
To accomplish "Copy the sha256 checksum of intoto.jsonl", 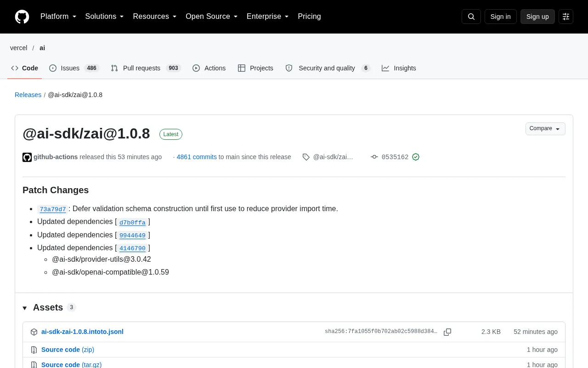I will 447,332.
